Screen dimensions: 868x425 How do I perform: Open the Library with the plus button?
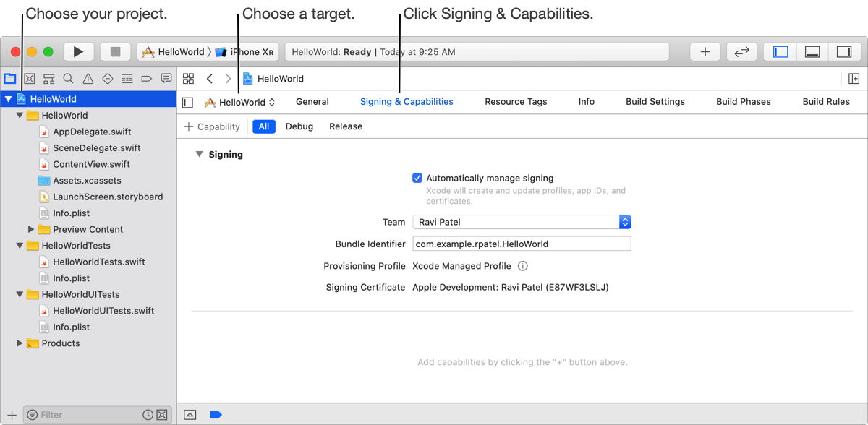(705, 51)
